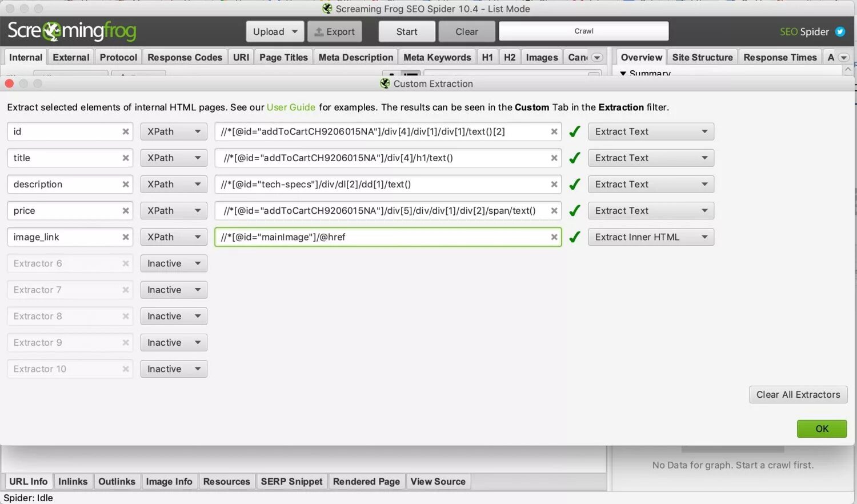The image size is (857, 504).
Task: Click the Clear button in toolbar
Action: click(467, 31)
